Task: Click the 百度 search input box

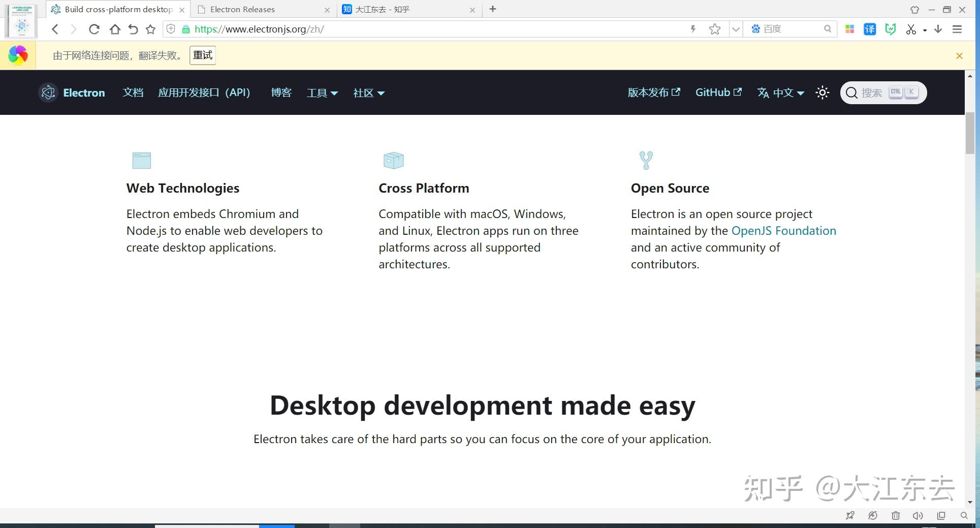Action: 791,29
